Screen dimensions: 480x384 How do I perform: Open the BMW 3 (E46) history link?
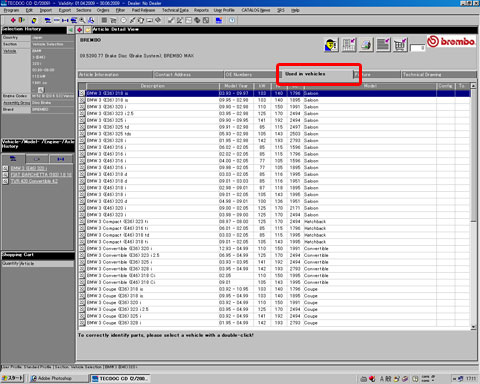click(x=28, y=168)
